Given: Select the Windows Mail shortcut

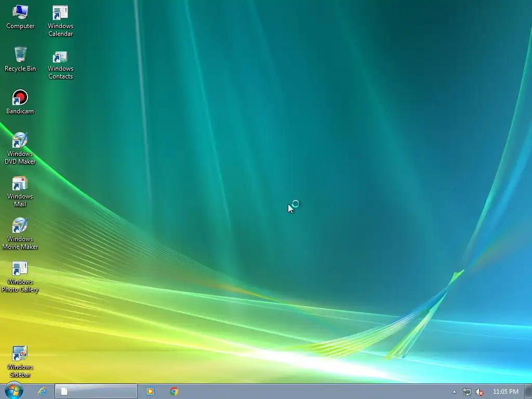Looking at the screenshot, I should (x=20, y=191).
